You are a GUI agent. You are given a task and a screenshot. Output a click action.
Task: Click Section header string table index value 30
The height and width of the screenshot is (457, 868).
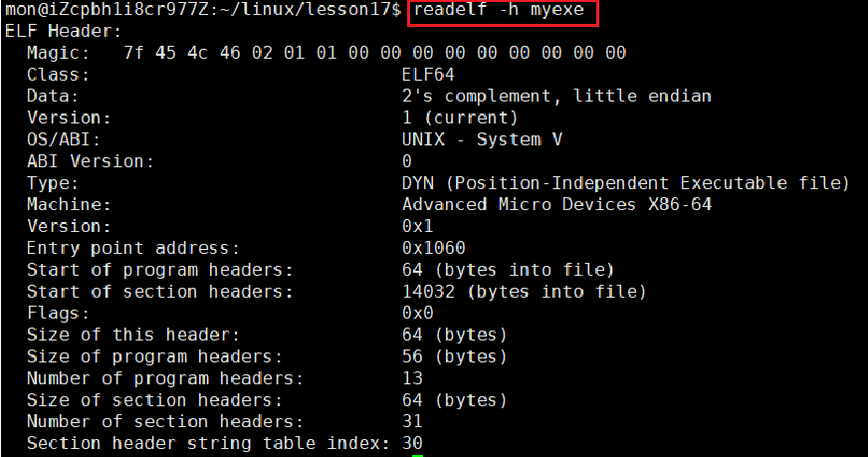coord(412,443)
